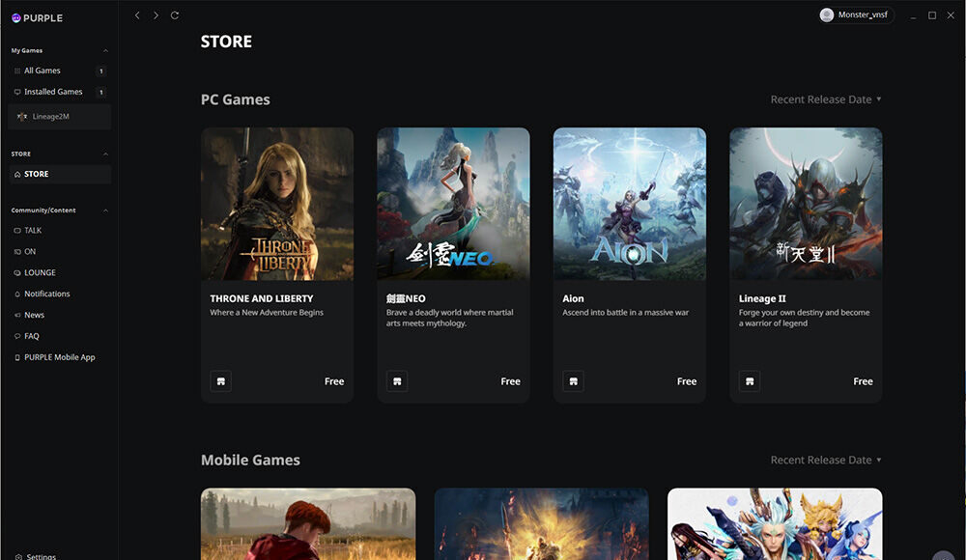The width and height of the screenshot is (966, 560).
Task: Click store icon on 劍靈NEO card
Action: pyautogui.click(x=397, y=381)
